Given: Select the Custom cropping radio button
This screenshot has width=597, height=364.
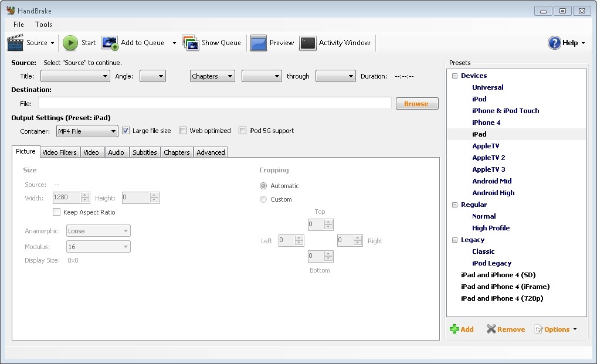Looking at the screenshot, I should click(x=263, y=199).
